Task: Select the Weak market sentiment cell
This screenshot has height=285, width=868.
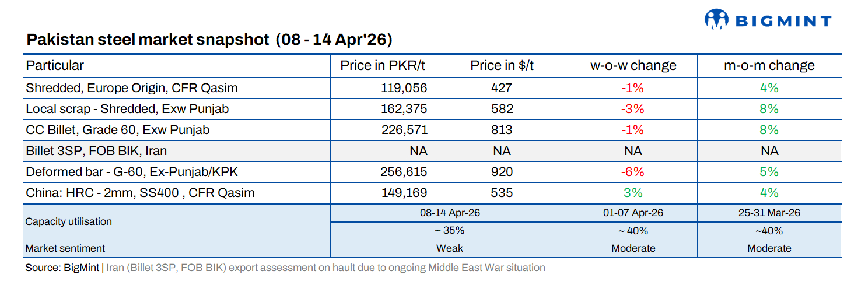Action: coord(449,248)
